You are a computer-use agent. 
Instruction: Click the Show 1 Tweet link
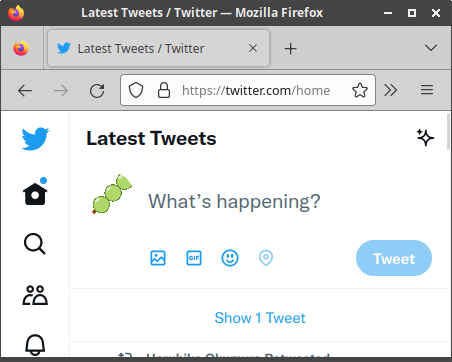point(260,318)
